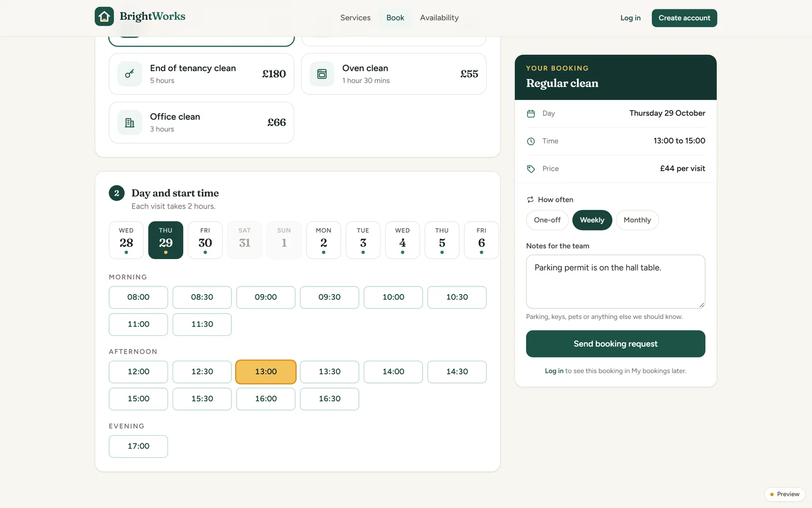812x508 pixels.
Task: Pick the 17:00 evening time slot
Action: pyautogui.click(x=138, y=446)
